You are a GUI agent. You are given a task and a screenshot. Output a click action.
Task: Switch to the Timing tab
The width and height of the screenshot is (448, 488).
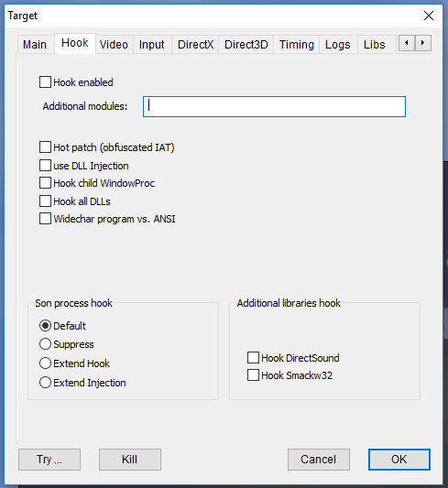(297, 45)
